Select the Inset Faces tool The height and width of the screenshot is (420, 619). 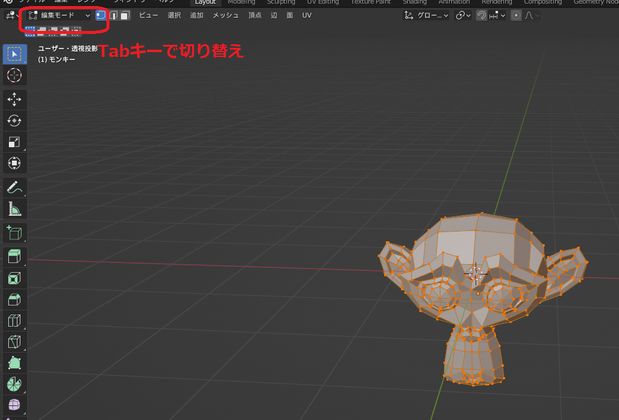15,278
